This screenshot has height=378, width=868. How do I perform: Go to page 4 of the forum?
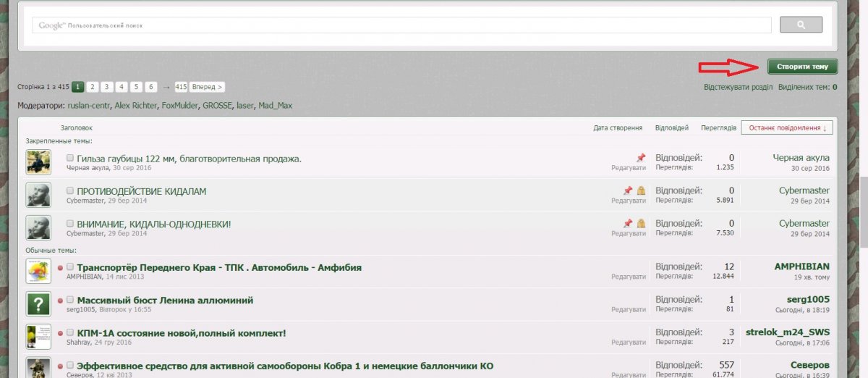coord(122,87)
